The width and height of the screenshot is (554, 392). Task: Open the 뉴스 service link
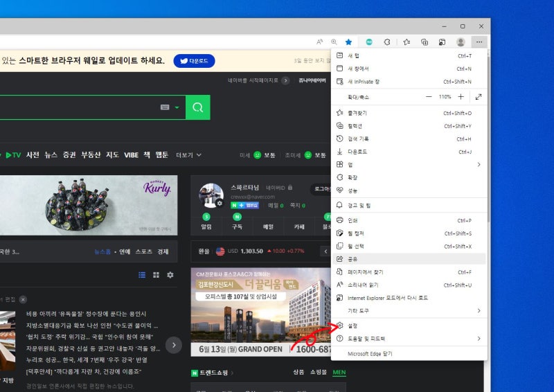coord(51,155)
